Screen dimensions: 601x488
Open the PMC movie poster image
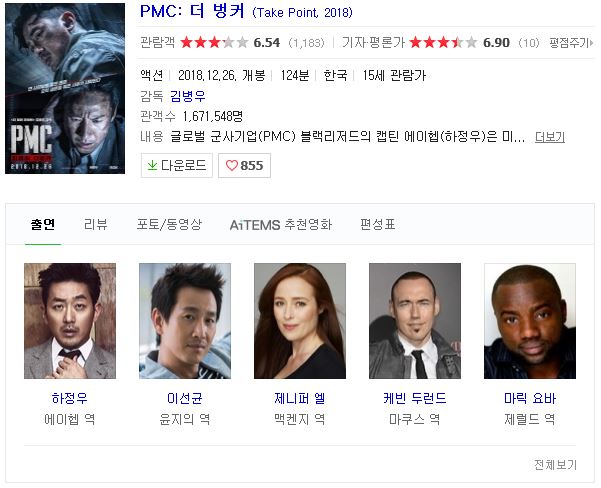tap(65, 89)
